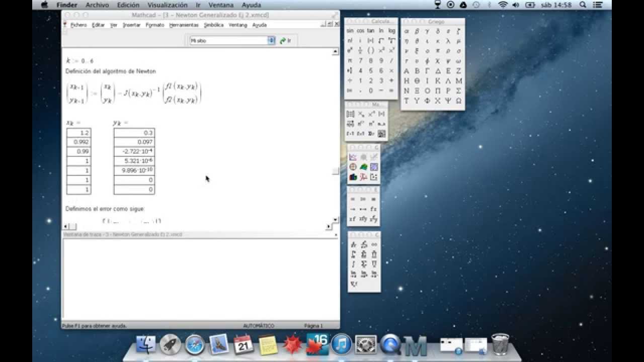Screen dimensions: 644x362
Task: Insert uppercase Greek Sigma
Action: pyautogui.click(x=458, y=90)
